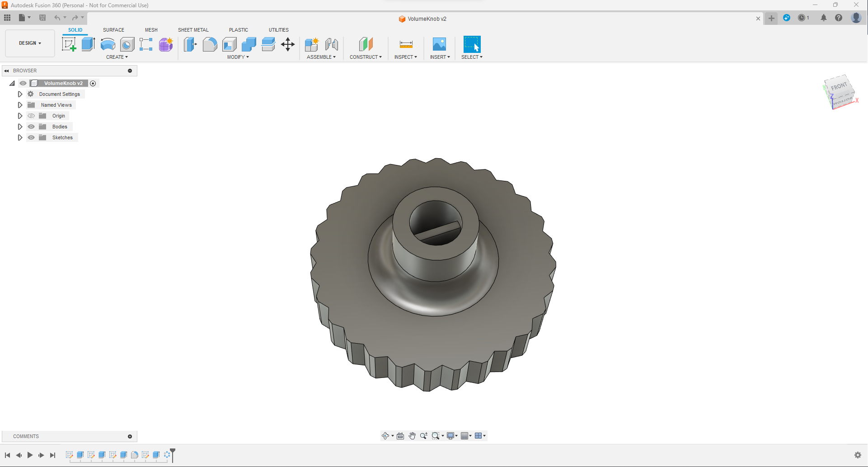The width and height of the screenshot is (868, 467).
Task: Hide the Bodies folder
Action: click(31, 127)
